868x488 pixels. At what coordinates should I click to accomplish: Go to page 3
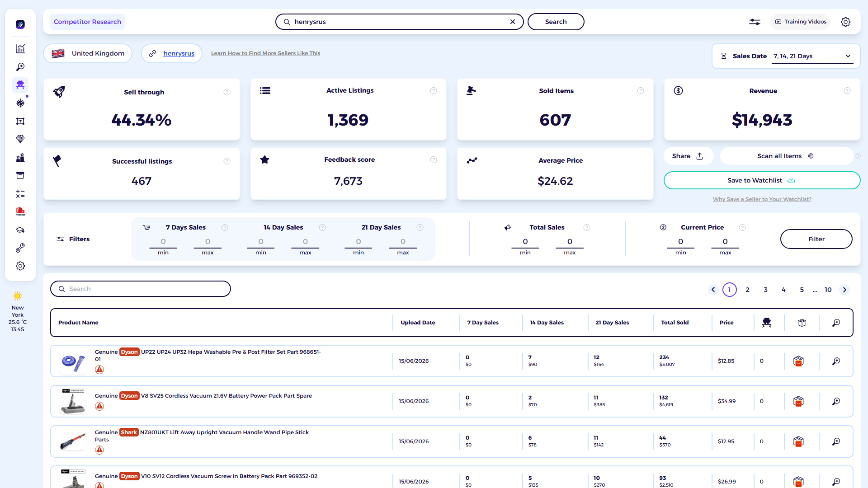[x=766, y=290]
